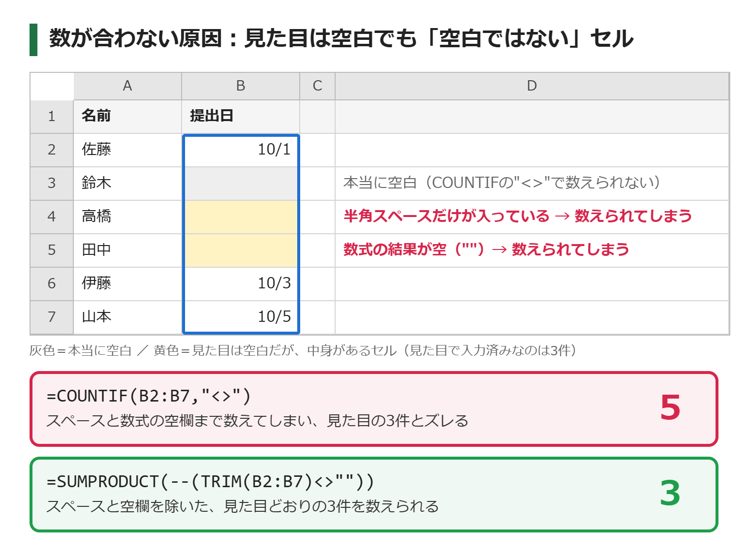Select row 4 header
Image resolution: width=748 pixels, height=560 pixels.
click(52, 217)
